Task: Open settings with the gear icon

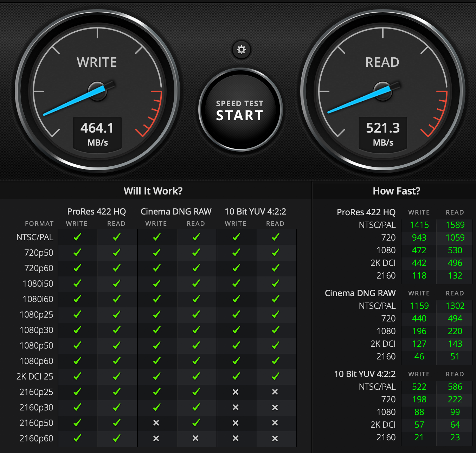Action: coord(241,50)
